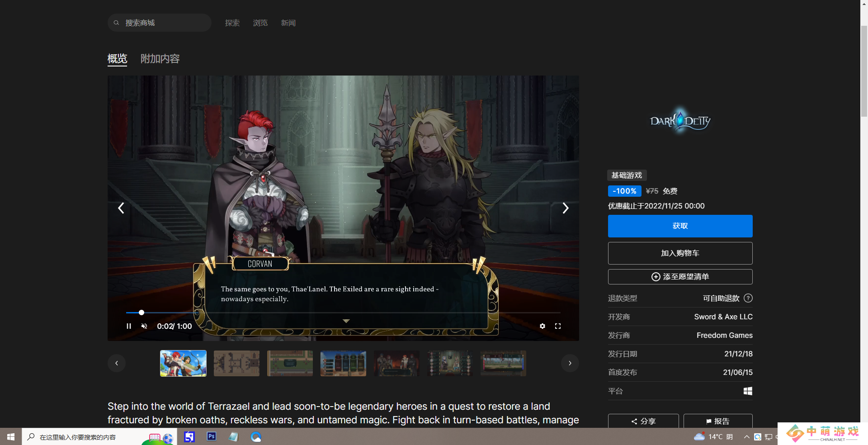Open the 探索 (Discover) menu item

tap(232, 23)
